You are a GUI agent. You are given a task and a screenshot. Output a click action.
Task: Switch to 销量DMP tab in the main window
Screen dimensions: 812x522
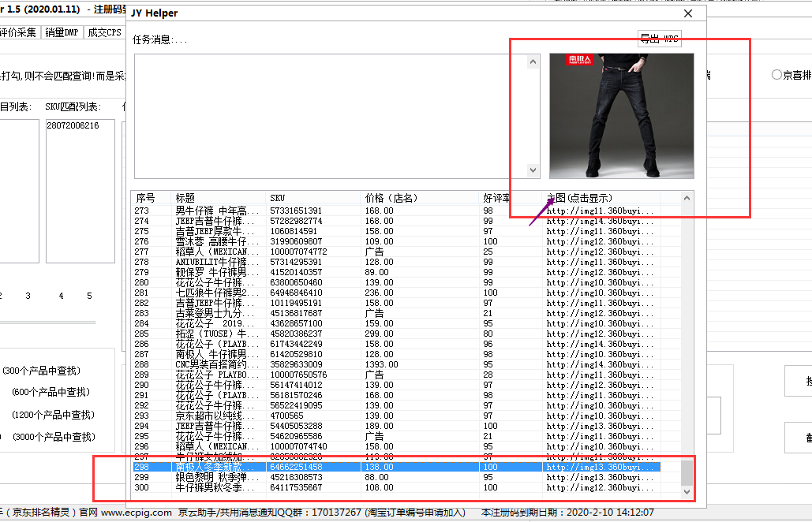coord(62,32)
